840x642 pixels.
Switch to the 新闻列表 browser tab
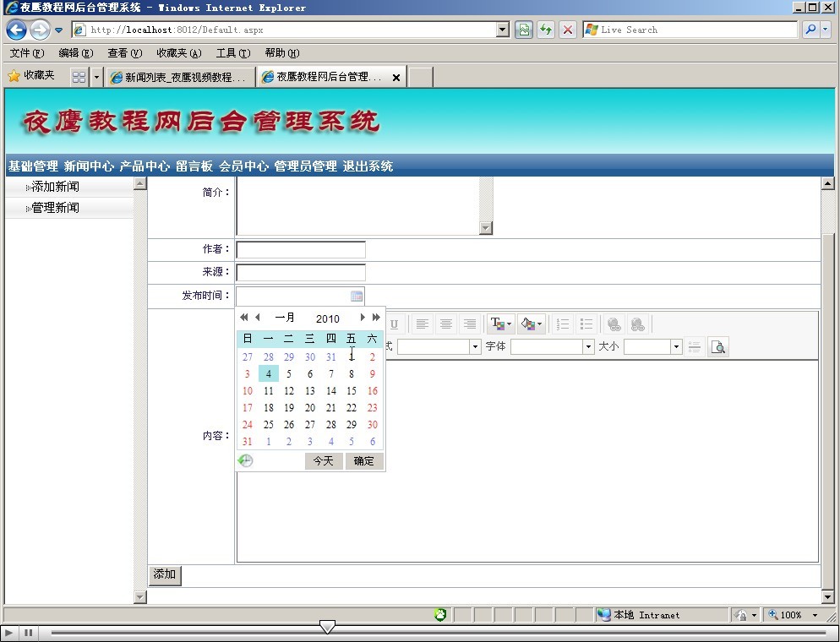[x=179, y=77]
